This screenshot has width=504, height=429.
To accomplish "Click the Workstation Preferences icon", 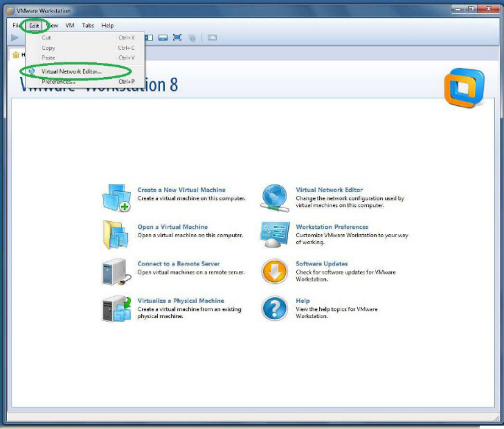I will pos(275,235).
